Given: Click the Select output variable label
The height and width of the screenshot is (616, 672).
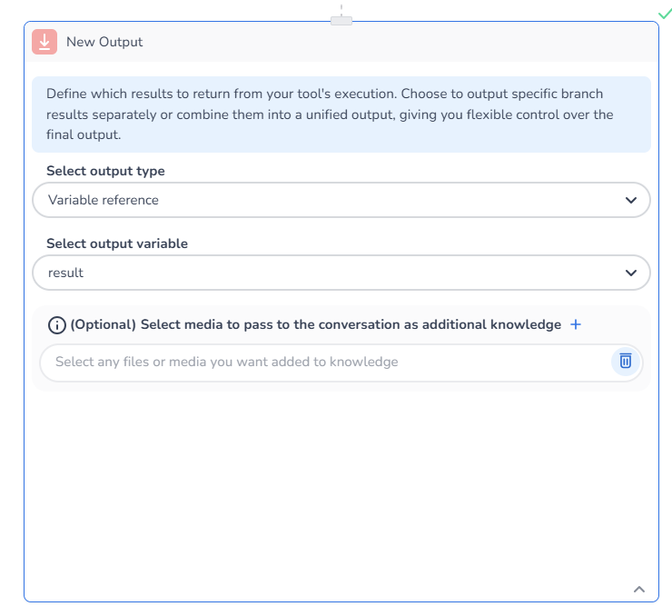Looking at the screenshot, I should [x=117, y=243].
